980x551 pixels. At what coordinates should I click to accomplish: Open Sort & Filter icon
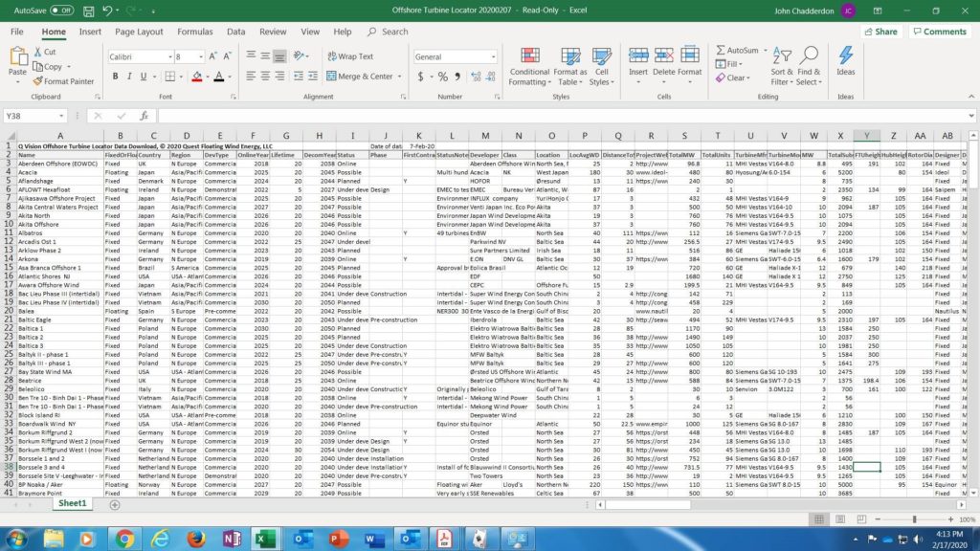pos(782,56)
